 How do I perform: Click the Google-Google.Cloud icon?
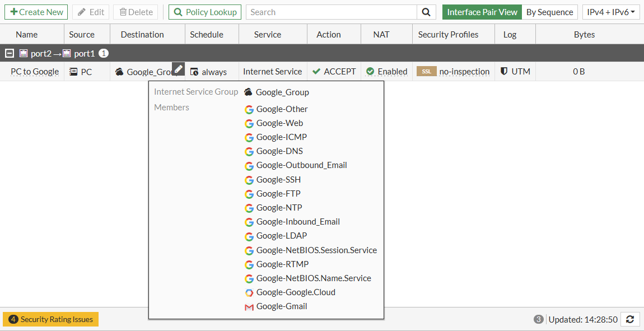point(249,292)
